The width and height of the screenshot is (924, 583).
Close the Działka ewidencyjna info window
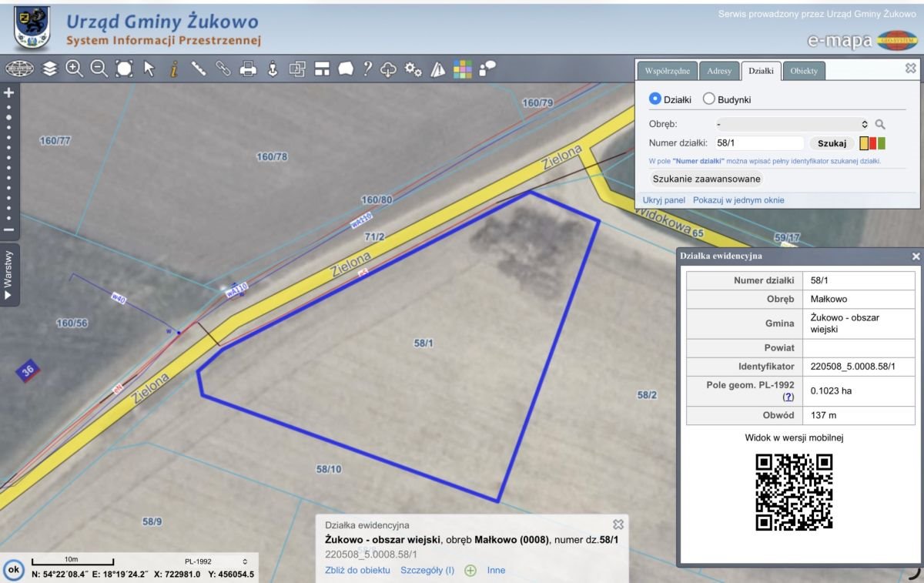pos(916,256)
